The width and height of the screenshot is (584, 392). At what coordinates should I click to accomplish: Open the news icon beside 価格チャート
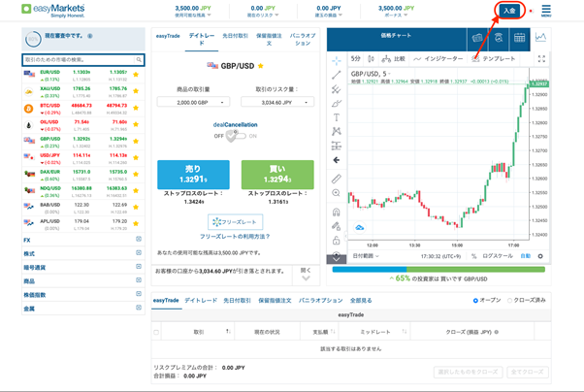point(477,38)
